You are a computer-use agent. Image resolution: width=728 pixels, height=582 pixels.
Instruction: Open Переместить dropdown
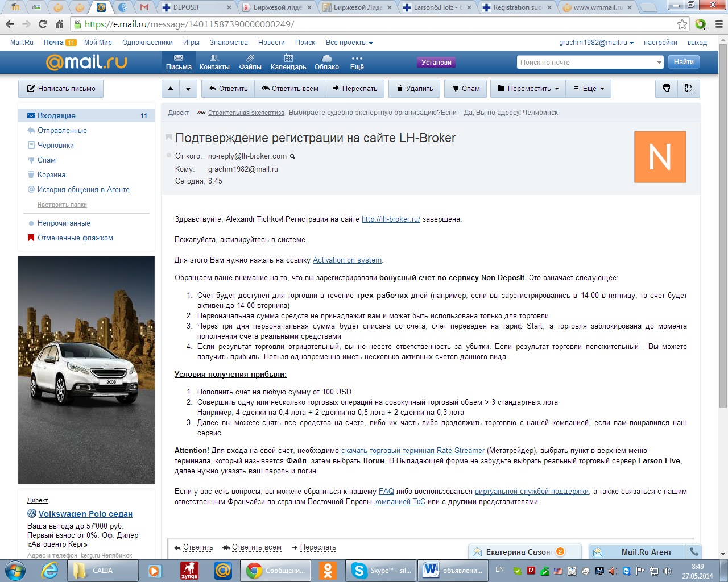point(528,89)
